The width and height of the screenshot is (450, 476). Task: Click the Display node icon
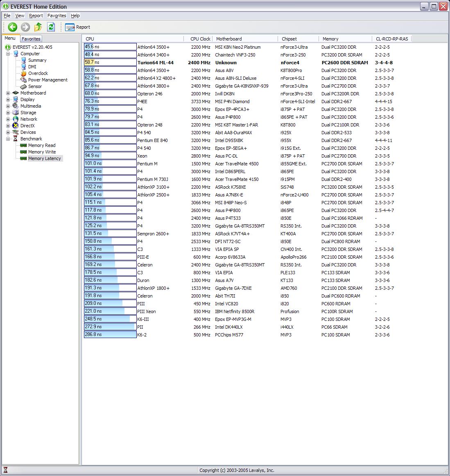16,99
